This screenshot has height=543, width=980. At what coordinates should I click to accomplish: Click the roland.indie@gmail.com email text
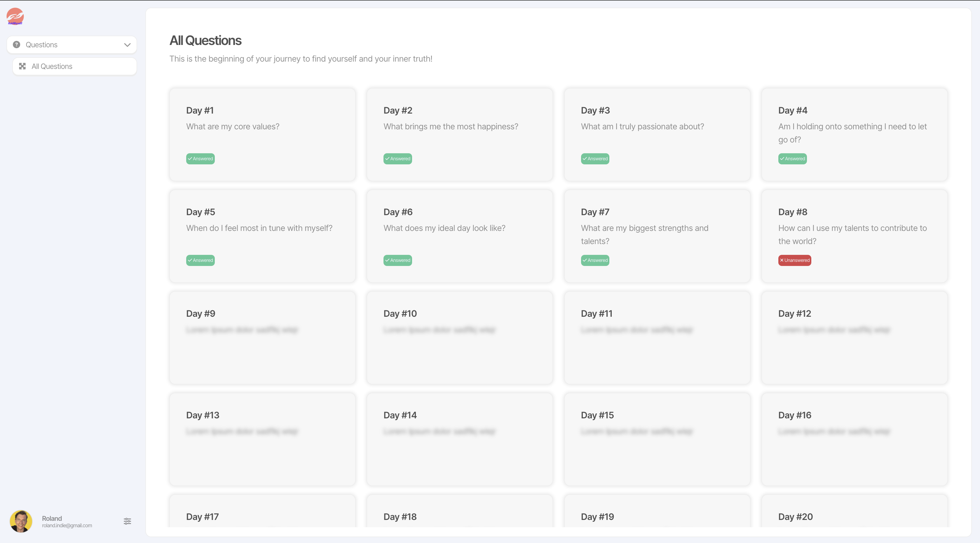click(x=67, y=525)
